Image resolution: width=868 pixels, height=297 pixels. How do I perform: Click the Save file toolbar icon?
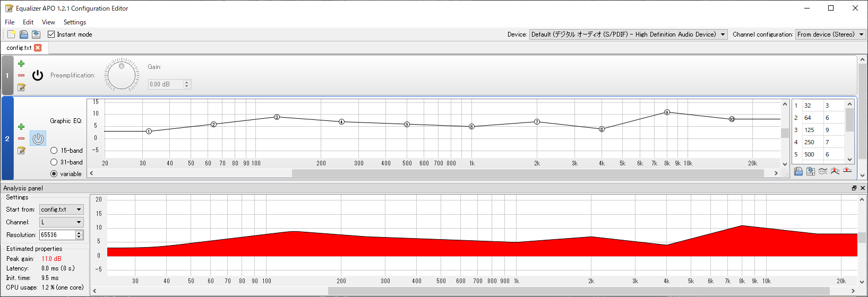click(36, 34)
